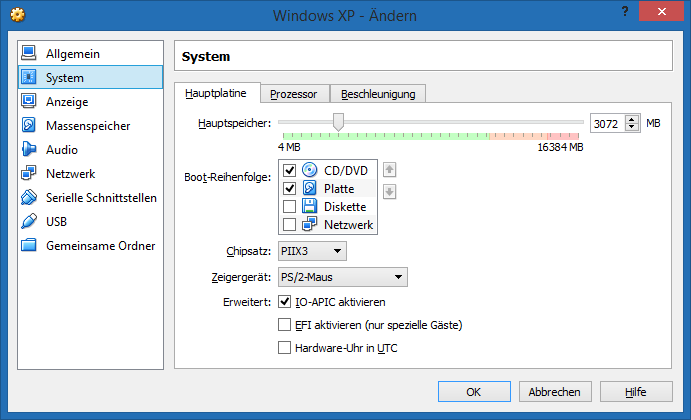
Task: Select the Platte row text in boot list
Action: pyautogui.click(x=339, y=189)
